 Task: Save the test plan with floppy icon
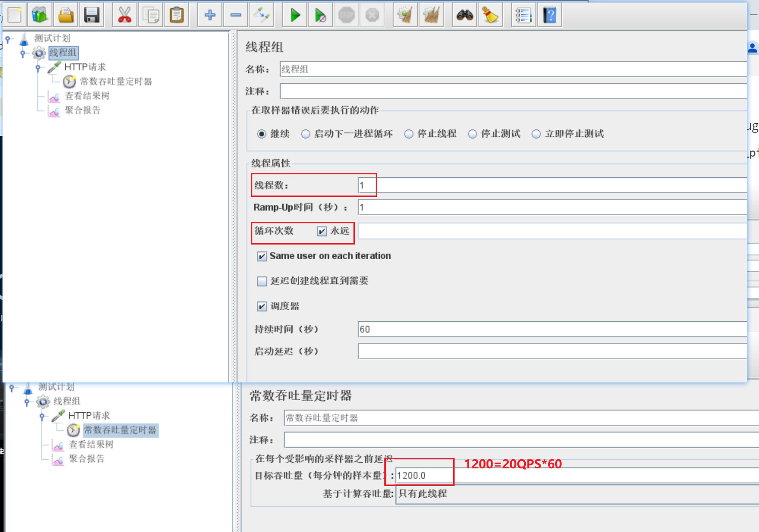click(x=92, y=15)
